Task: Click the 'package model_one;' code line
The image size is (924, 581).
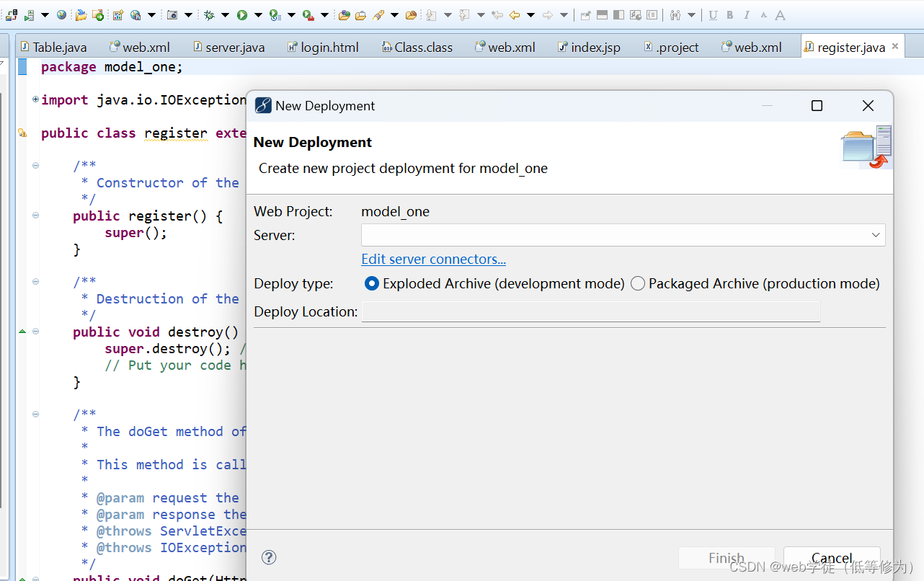Action: point(112,66)
